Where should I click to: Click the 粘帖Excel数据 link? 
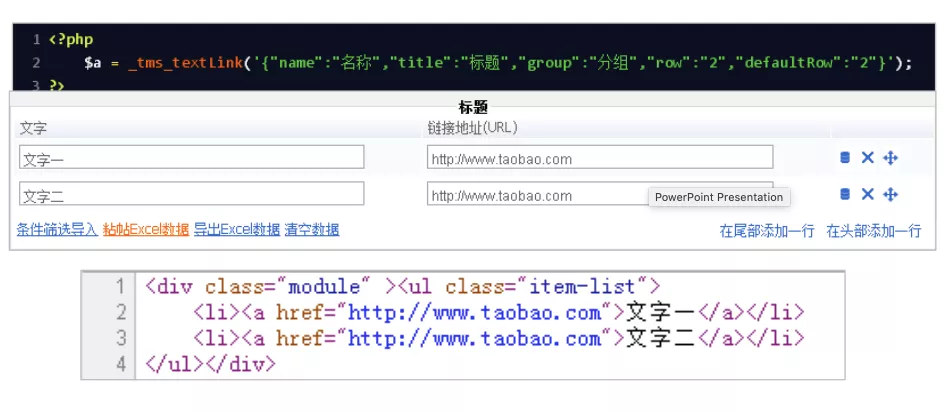146,230
